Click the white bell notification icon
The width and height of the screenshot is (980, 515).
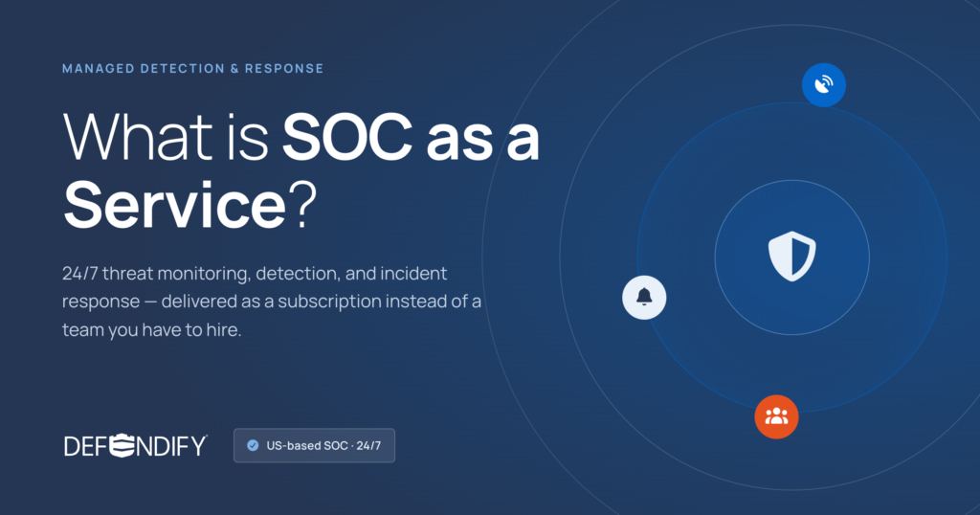click(x=644, y=298)
